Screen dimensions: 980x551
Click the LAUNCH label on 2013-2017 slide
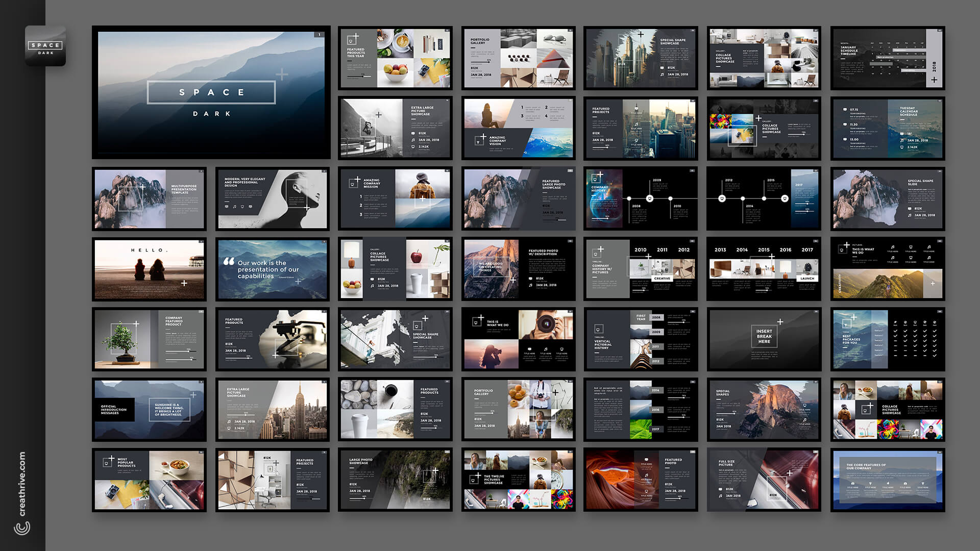[x=807, y=279]
